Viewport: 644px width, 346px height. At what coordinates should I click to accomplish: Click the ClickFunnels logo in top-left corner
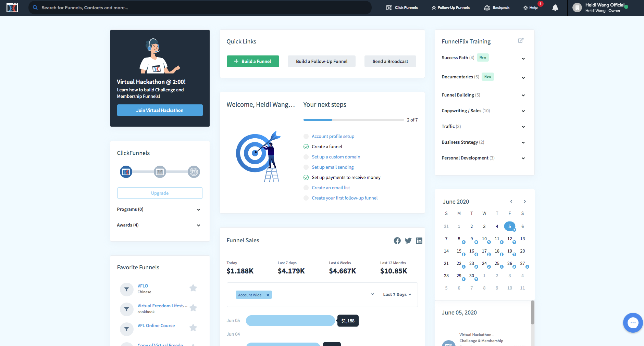click(12, 8)
